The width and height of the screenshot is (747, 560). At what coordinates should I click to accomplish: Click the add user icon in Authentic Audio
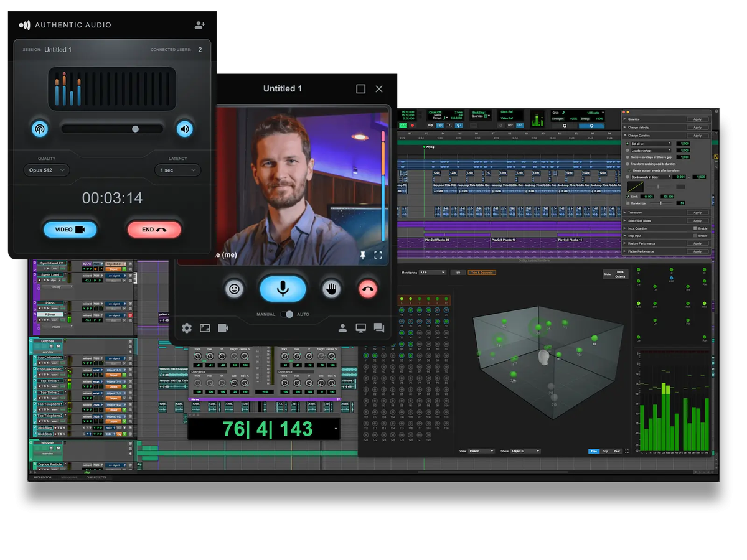pyautogui.click(x=199, y=25)
